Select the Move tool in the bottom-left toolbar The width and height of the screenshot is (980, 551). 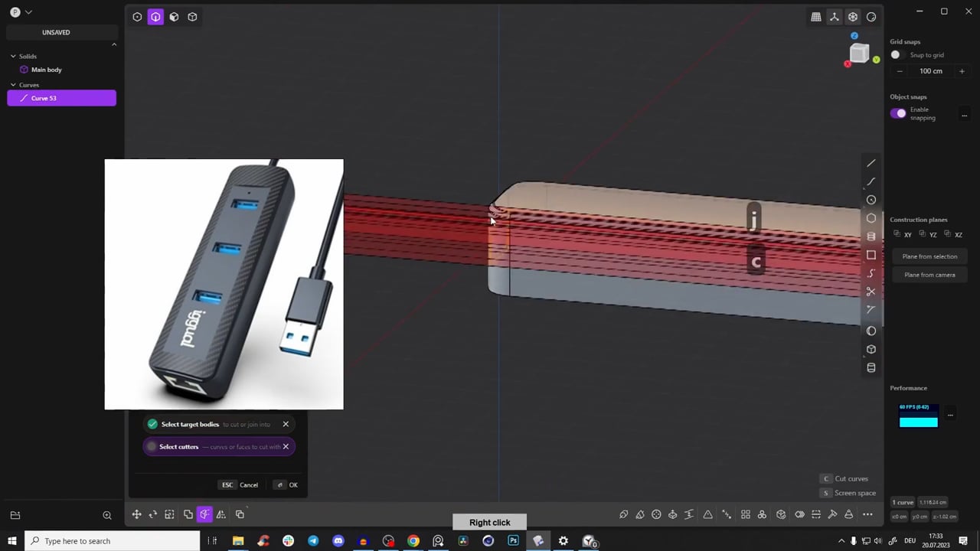(x=136, y=514)
